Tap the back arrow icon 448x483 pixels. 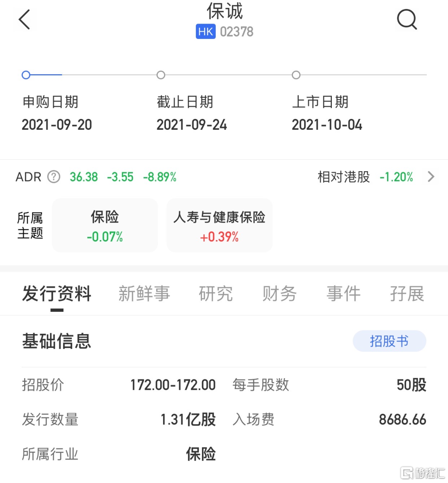coord(24,19)
